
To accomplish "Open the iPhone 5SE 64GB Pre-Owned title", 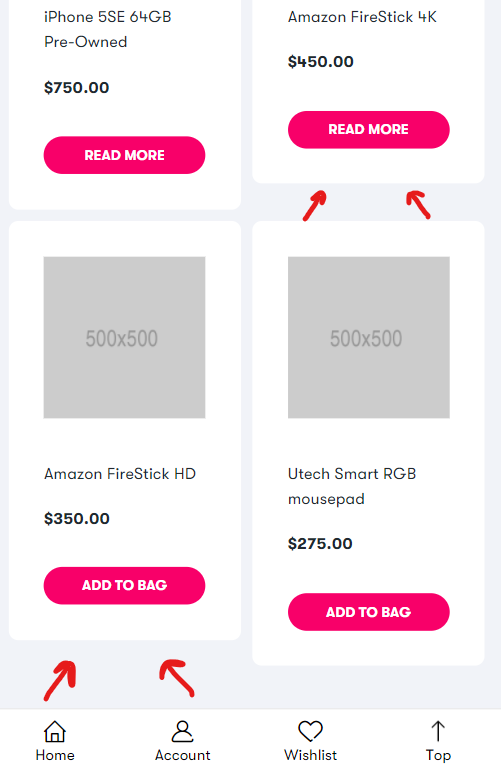I will 108,30.
